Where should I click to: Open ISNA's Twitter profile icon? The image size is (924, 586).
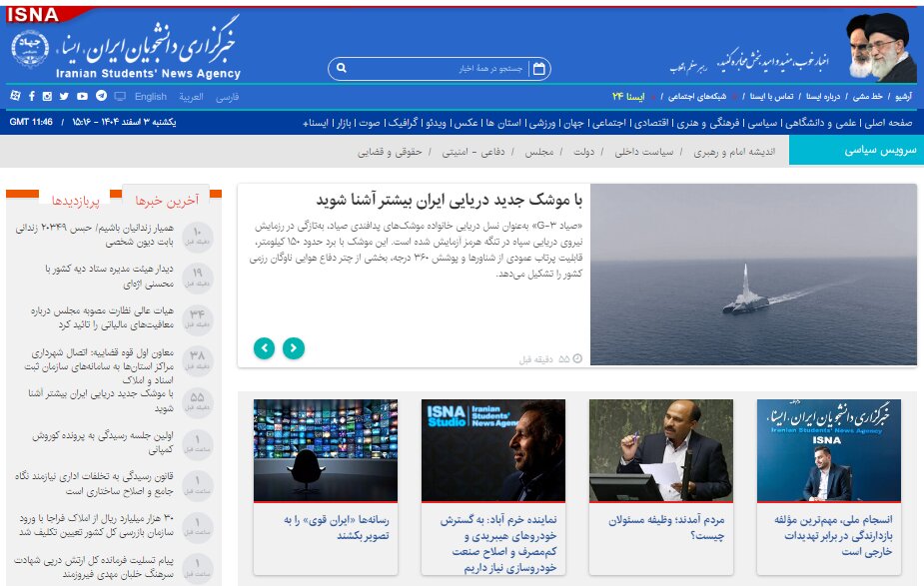point(64,97)
